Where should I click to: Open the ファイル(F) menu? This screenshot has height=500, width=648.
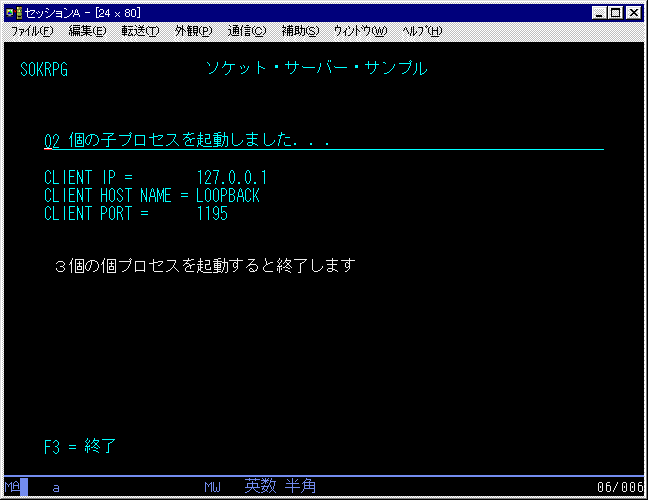click(32, 31)
